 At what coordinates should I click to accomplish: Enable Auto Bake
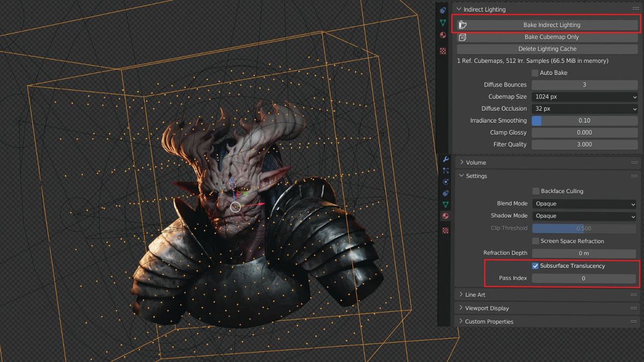click(x=535, y=72)
